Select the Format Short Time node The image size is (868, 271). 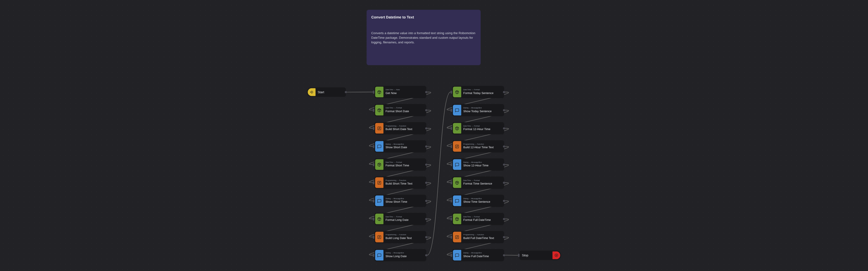pyautogui.click(x=401, y=164)
